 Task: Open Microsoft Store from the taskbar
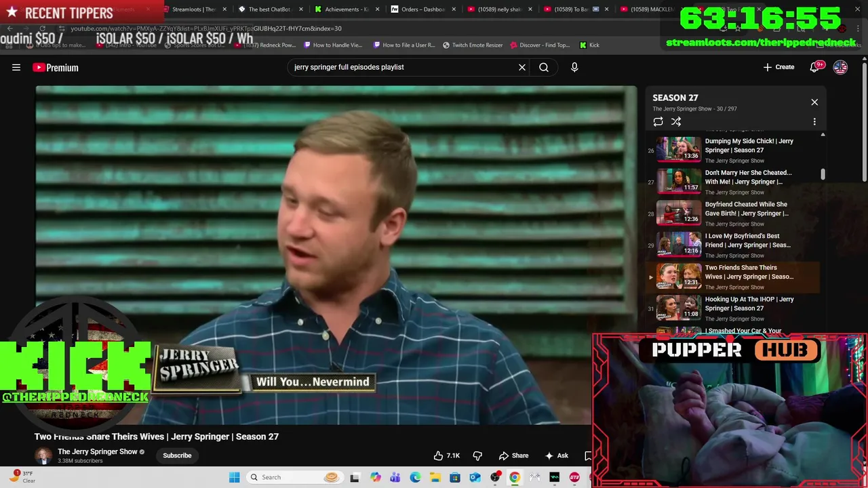(455, 477)
